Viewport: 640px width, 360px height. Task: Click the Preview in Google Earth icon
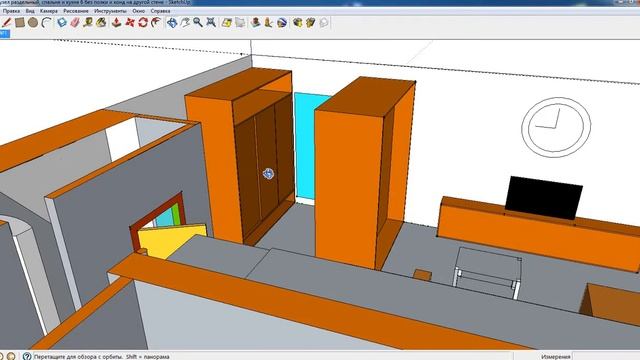pyautogui.click(x=282, y=22)
